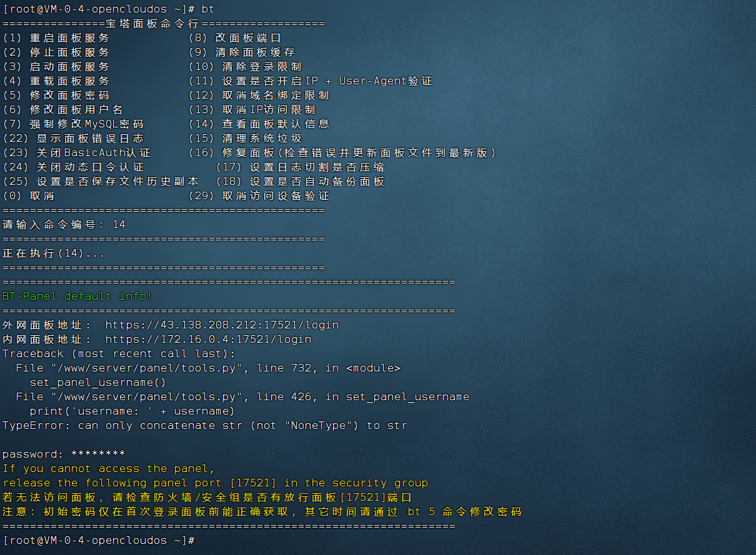756x555 pixels.
Task: Open the external panel address URL
Action: point(222,325)
